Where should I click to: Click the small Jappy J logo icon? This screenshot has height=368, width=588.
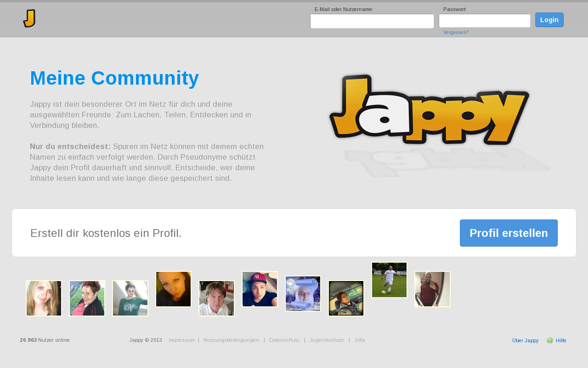click(x=29, y=18)
